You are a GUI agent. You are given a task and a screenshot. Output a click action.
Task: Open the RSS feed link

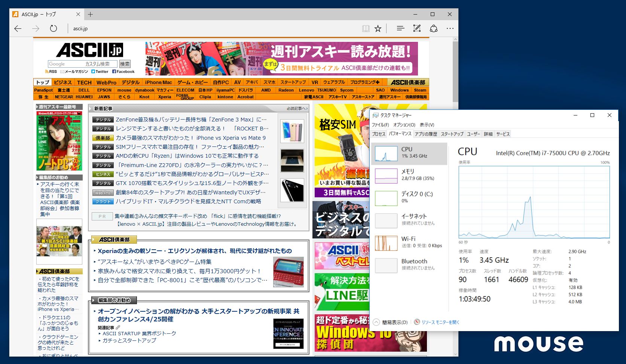click(51, 71)
